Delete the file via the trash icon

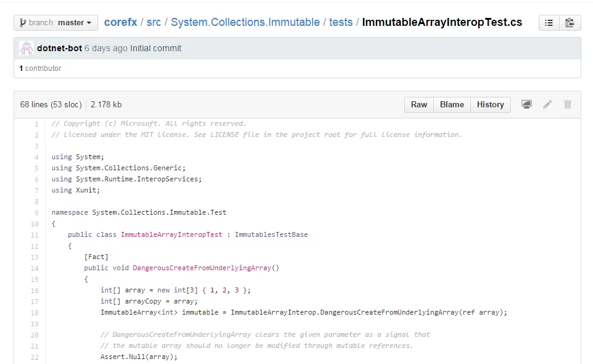pos(567,104)
